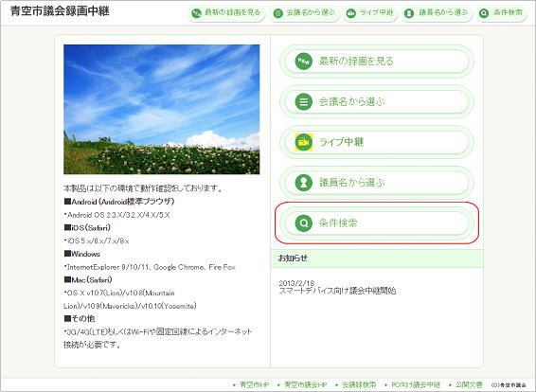The width and height of the screenshot is (536, 392).
Task: Click the magnifier icon beside 条件検索
Action: (304, 223)
